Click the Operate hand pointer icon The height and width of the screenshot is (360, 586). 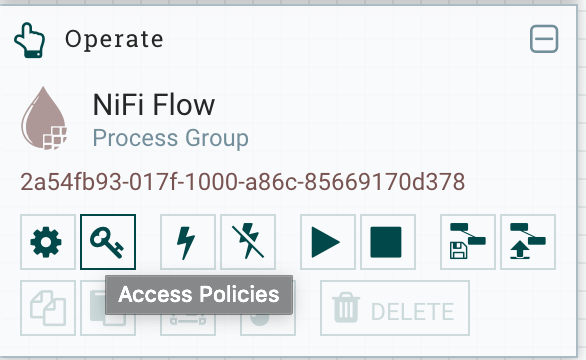pyautogui.click(x=30, y=40)
